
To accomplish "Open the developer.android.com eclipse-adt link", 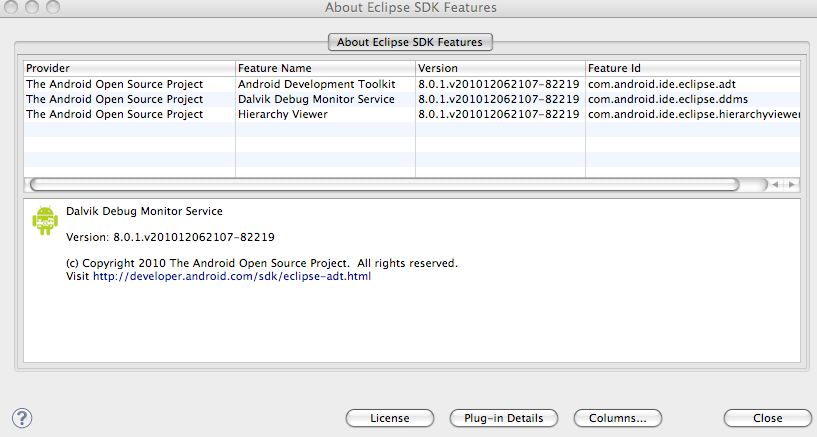I will (232, 276).
